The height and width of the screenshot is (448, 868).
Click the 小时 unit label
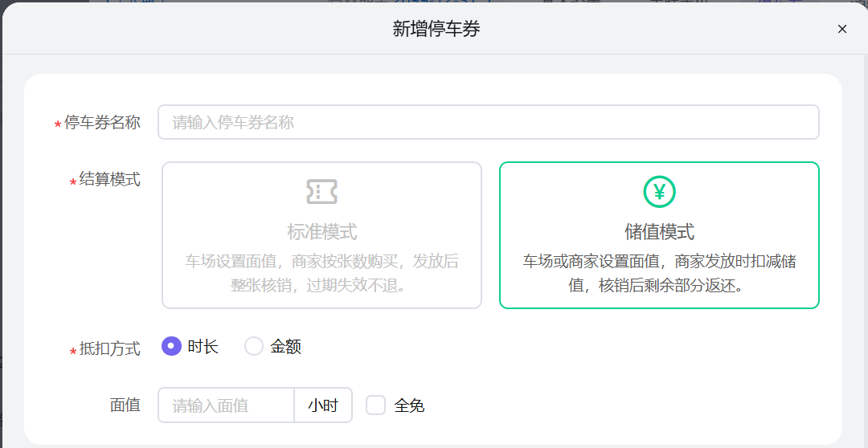[323, 405]
